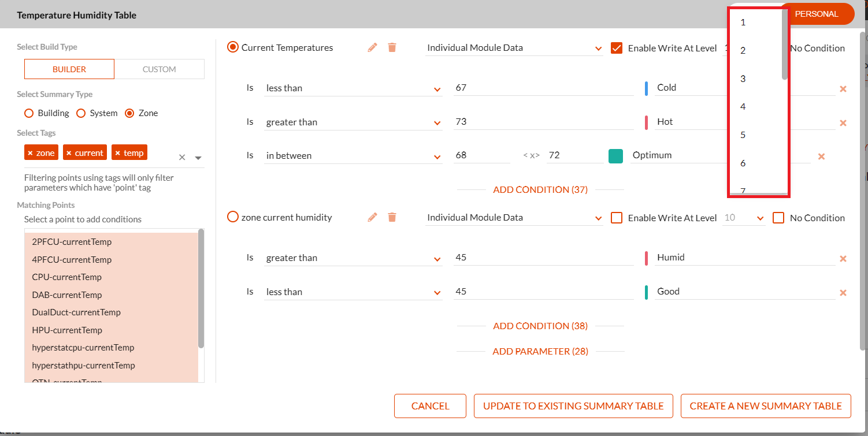This screenshot has width=868, height=436.
Task: Click the teal Optimum color swatch
Action: [615, 156]
